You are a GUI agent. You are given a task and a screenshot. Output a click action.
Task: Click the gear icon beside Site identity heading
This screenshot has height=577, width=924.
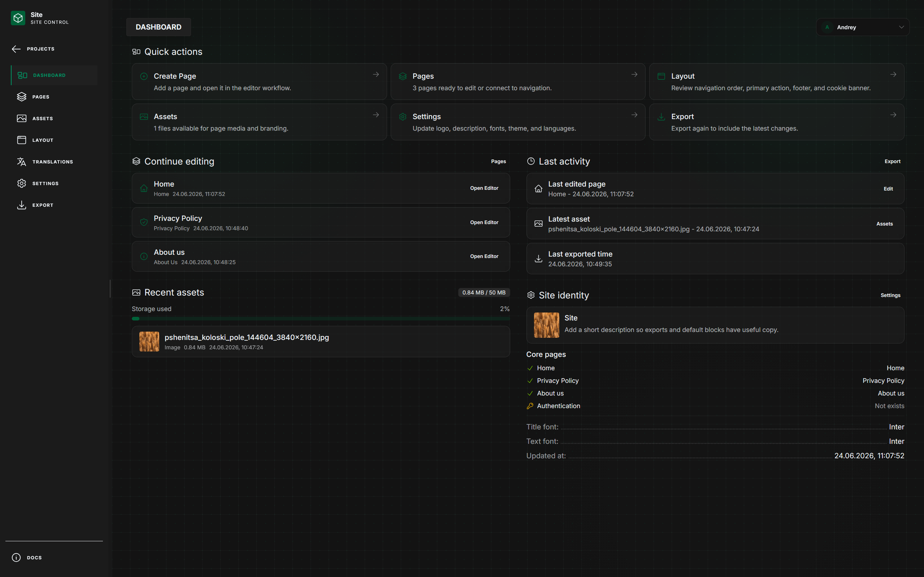(x=531, y=295)
